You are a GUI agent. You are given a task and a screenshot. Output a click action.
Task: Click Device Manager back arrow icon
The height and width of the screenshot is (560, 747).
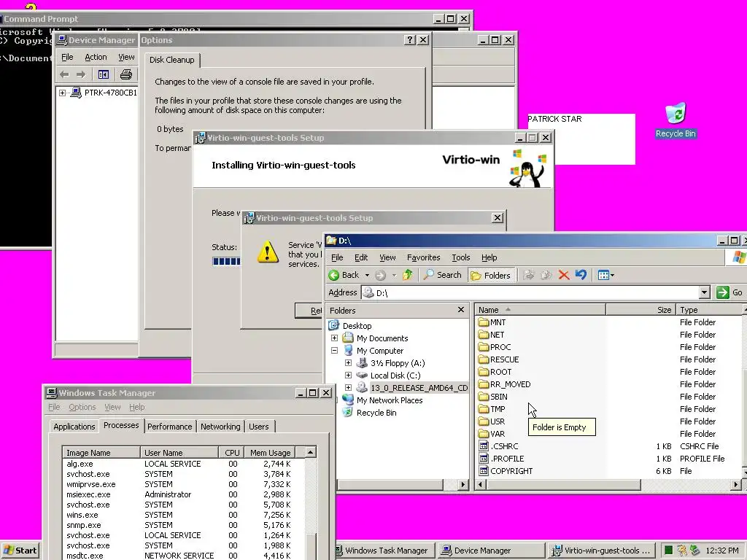point(65,74)
